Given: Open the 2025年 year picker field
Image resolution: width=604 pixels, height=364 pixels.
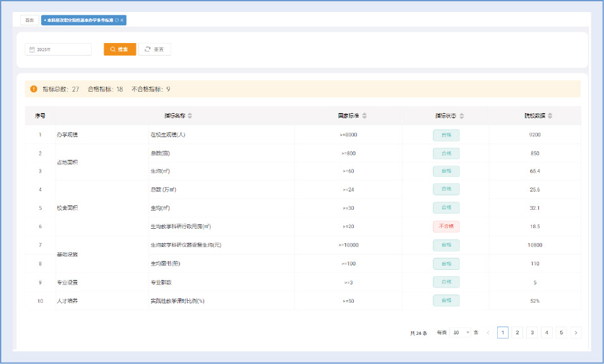Looking at the screenshot, I should pos(58,49).
